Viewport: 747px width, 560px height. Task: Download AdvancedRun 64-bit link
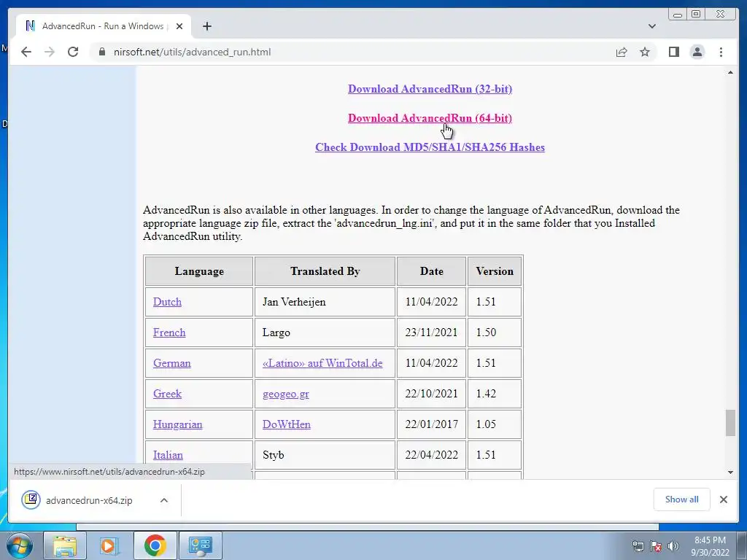pyautogui.click(x=430, y=118)
